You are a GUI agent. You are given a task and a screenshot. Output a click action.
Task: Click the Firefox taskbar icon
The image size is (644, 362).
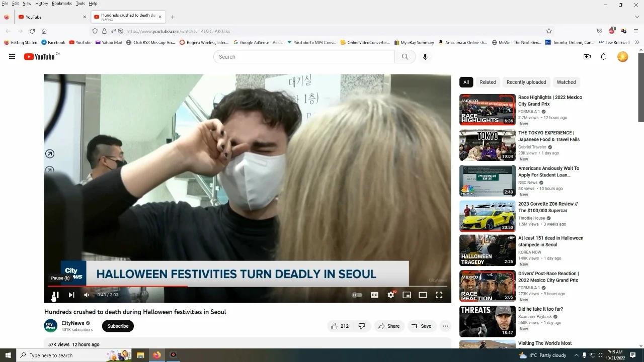[157, 355]
